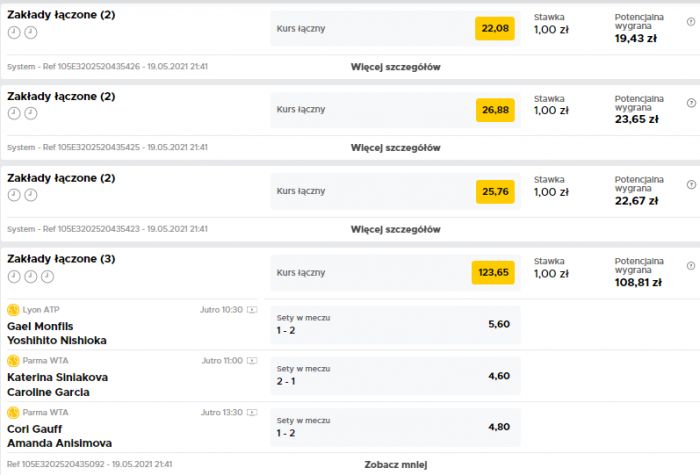The height and width of the screenshot is (475, 700).
Task: Click info icon beside 19,43 zł potential win
Action: pos(691,21)
